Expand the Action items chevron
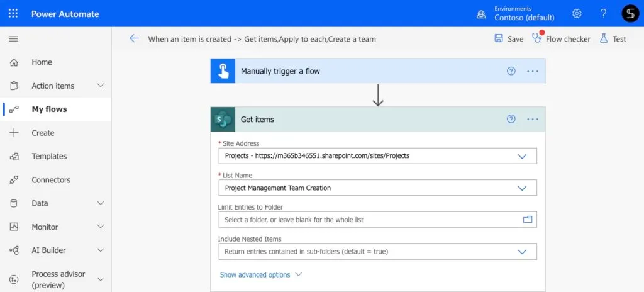 (101, 86)
